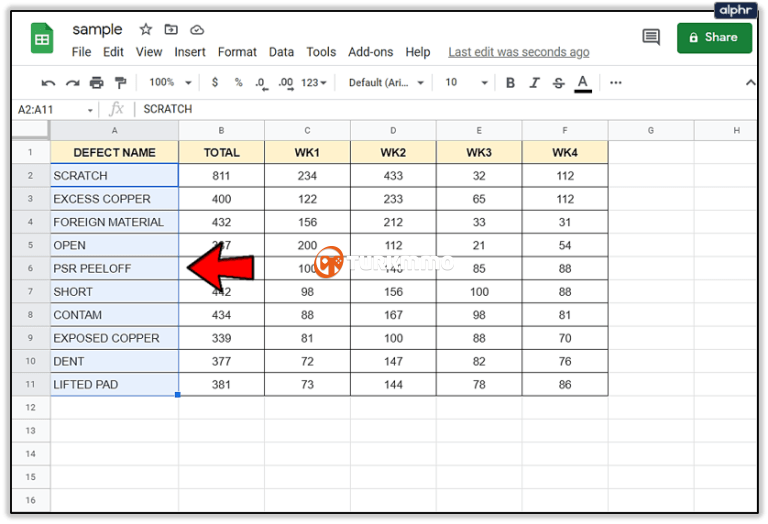Select column A header
This screenshot has height=524, width=768.
(x=114, y=130)
